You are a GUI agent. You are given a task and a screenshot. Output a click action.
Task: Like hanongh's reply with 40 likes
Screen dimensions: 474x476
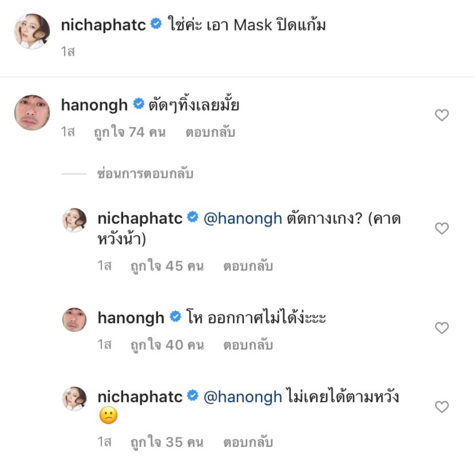click(x=441, y=328)
